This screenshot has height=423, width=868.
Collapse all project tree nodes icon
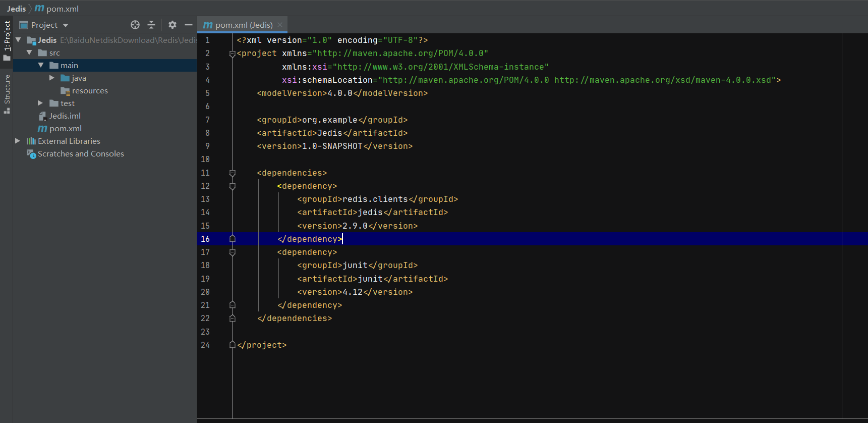coord(151,25)
